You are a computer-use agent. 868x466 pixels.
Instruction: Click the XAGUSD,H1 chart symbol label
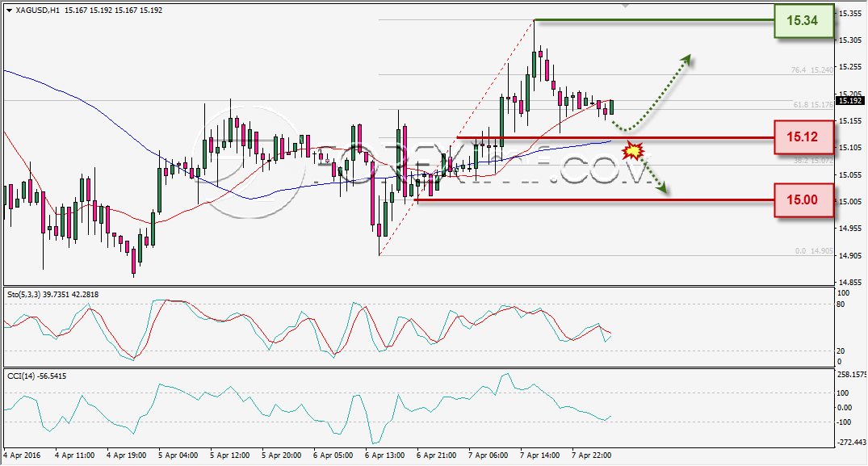click(x=37, y=10)
